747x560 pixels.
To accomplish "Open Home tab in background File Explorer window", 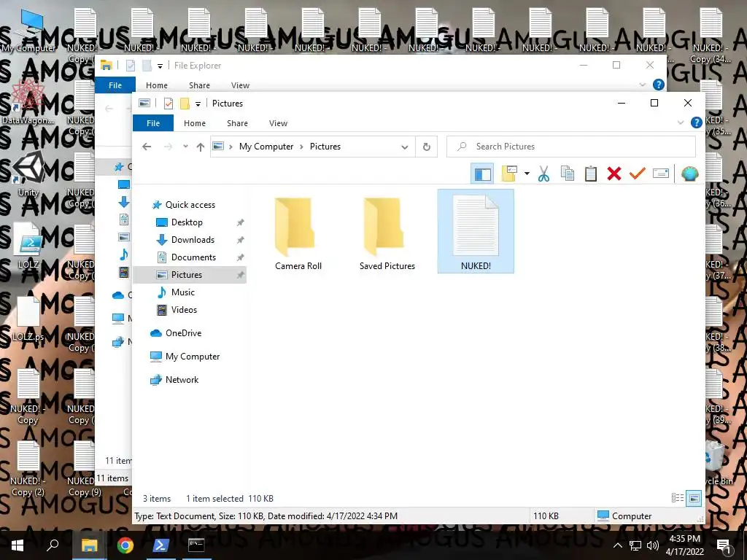I will pyautogui.click(x=157, y=85).
